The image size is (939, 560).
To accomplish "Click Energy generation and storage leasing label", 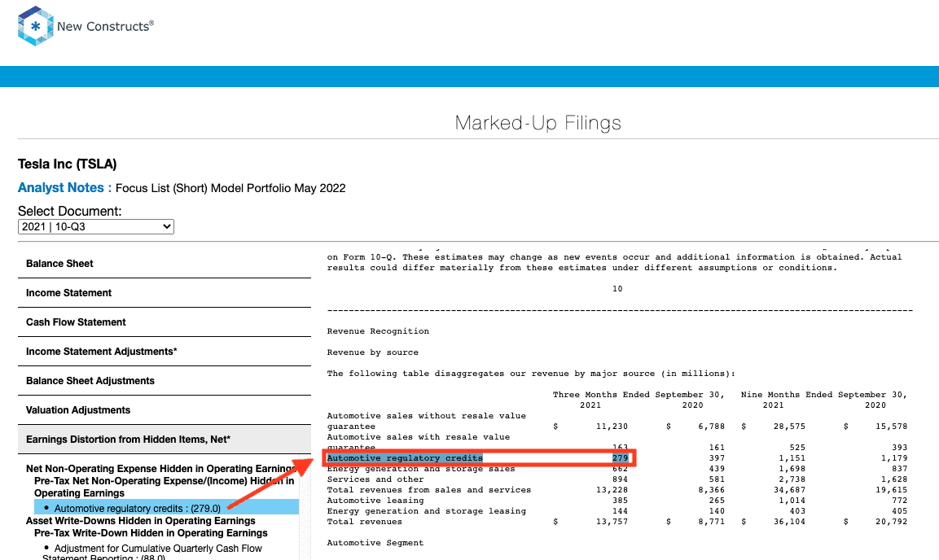I will [427, 511].
